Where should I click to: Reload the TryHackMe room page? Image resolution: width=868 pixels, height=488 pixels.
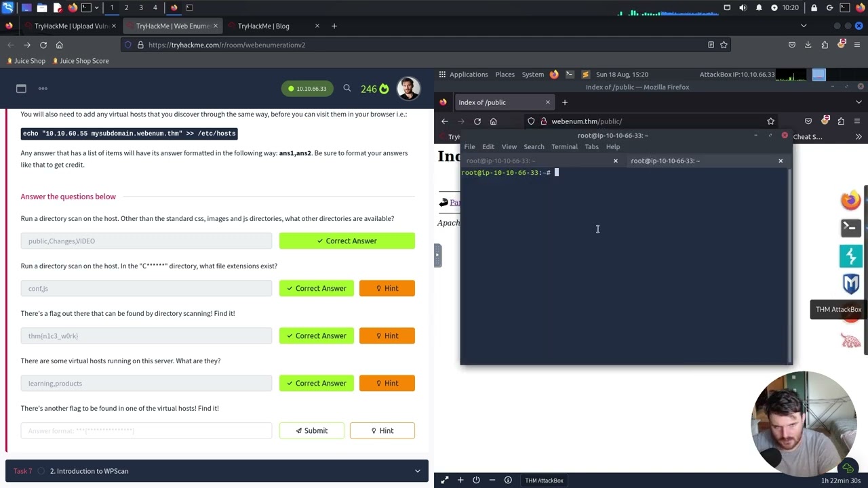[43, 45]
